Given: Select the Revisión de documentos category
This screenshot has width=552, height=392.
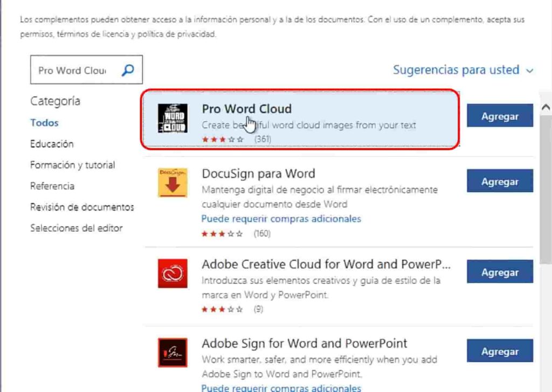Looking at the screenshot, I should point(82,207).
